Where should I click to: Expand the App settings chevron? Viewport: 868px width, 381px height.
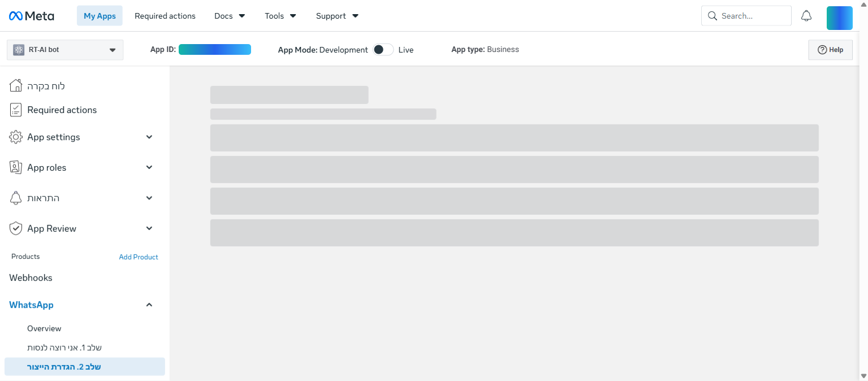pyautogui.click(x=149, y=137)
